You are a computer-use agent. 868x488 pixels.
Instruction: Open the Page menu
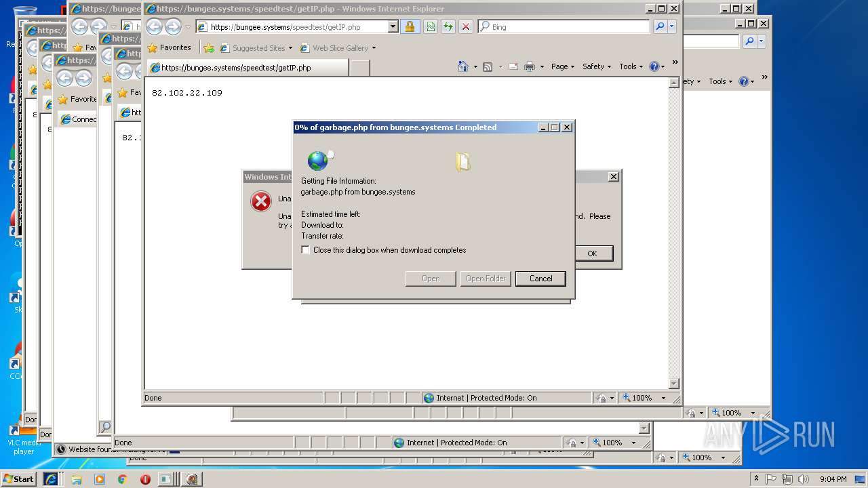coord(563,66)
